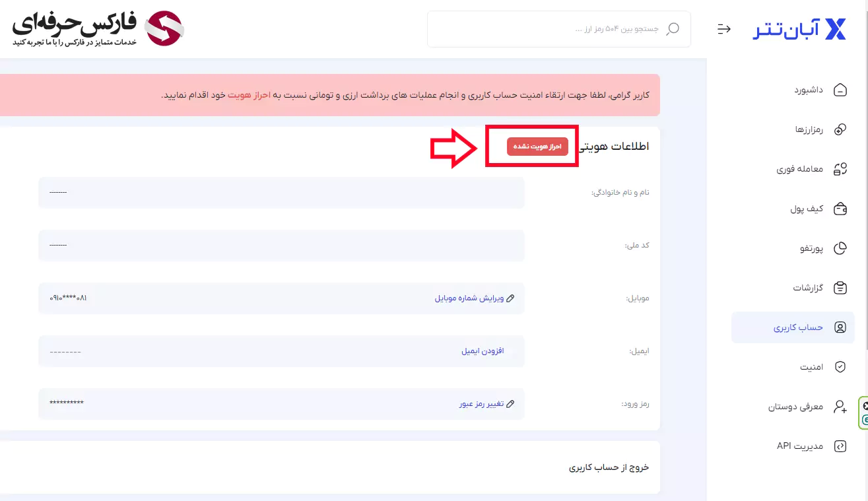This screenshot has width=868, height=501.
Task: Click the احراز هویت نشده button
Action: 537,147
